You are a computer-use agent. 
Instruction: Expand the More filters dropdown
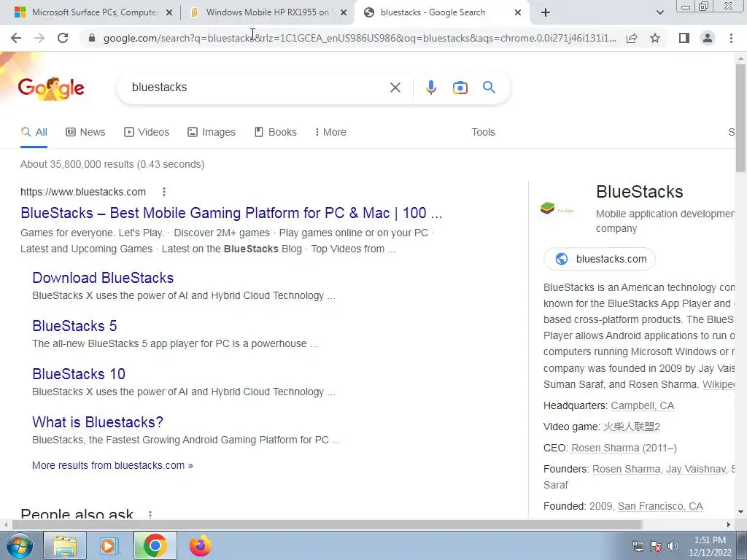click(330, 133)
